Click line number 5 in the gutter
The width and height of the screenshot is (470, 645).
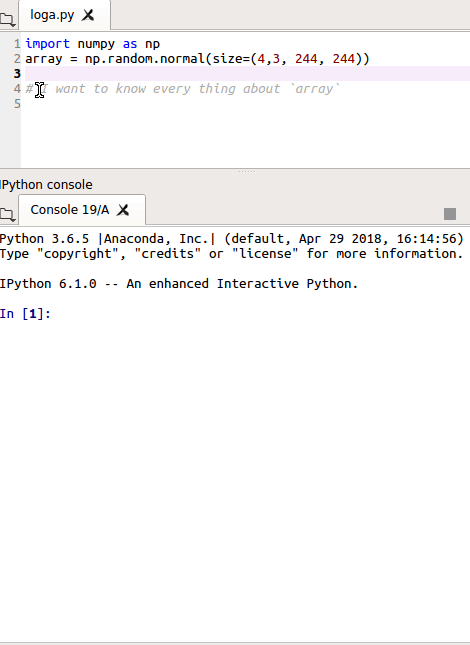click(x=17, y=104)
